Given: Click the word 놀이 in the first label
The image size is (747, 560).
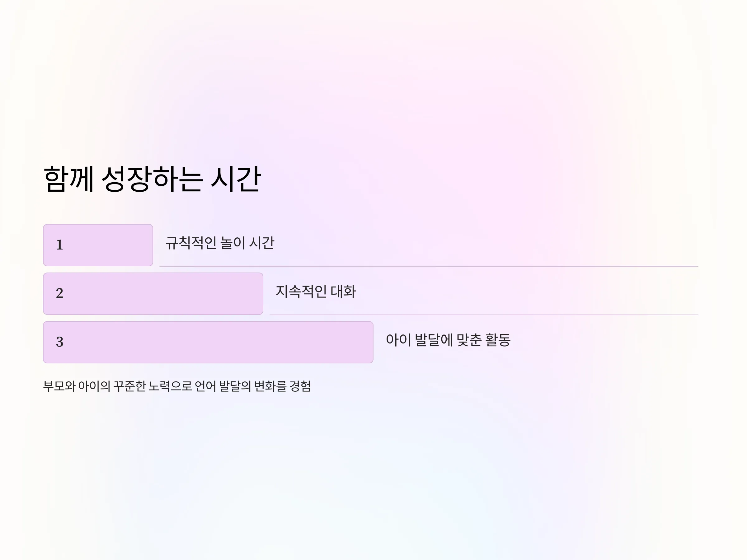Looking at the screenshot, I should [233, 243].
